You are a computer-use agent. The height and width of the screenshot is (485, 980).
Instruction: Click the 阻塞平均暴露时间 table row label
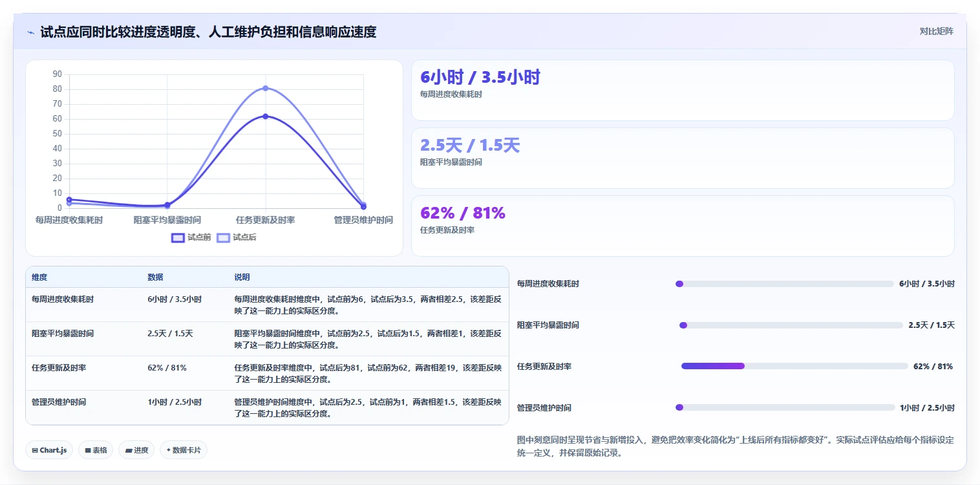point(63,334)
